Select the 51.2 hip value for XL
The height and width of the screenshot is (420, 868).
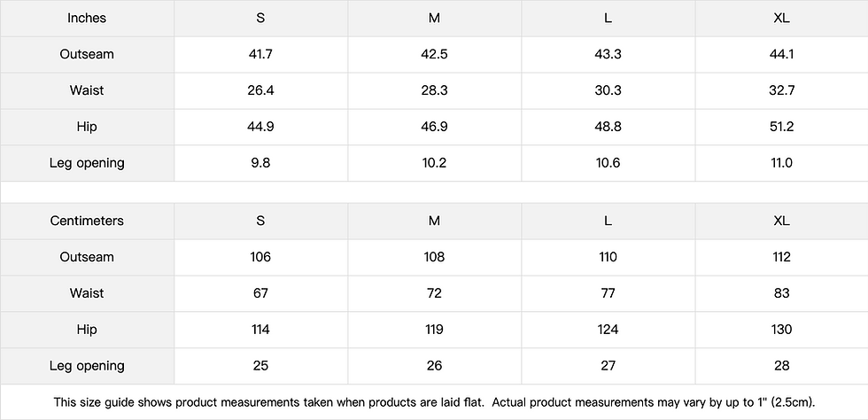pos(781,127)
